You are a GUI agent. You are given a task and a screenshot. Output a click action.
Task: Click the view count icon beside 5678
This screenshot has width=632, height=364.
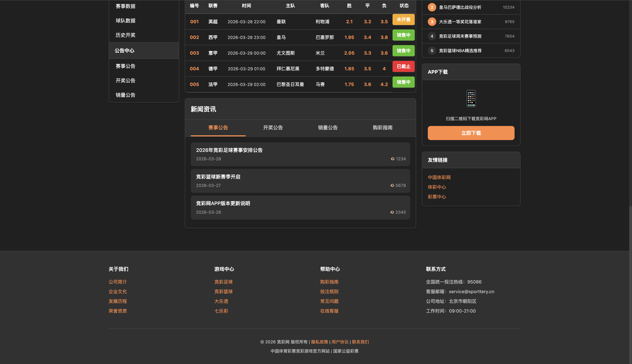[392, 185]
